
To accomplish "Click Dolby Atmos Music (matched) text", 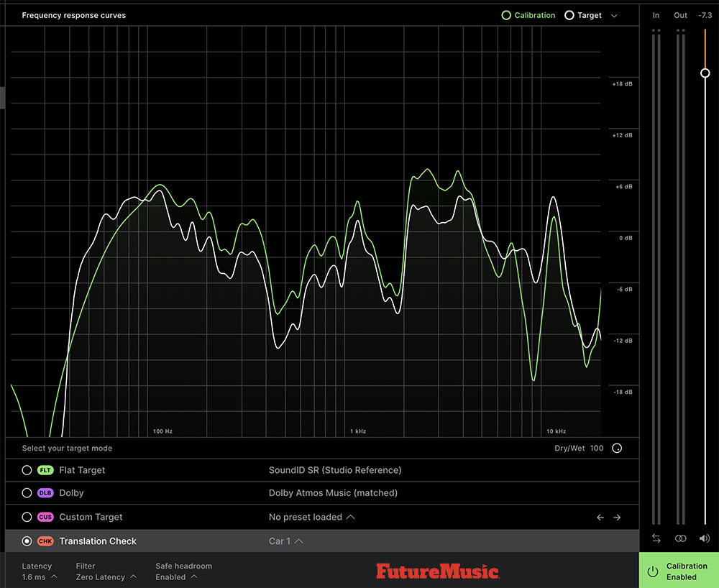I will pos(334,492).
